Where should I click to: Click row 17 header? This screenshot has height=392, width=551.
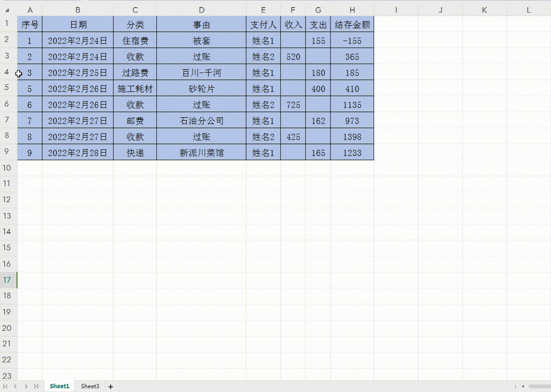click(7, 280)
